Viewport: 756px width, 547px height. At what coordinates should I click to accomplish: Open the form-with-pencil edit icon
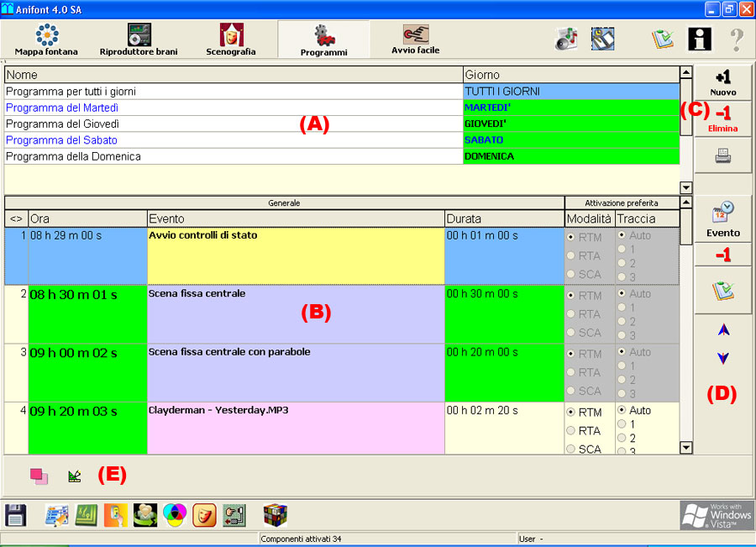click(56, 515)
